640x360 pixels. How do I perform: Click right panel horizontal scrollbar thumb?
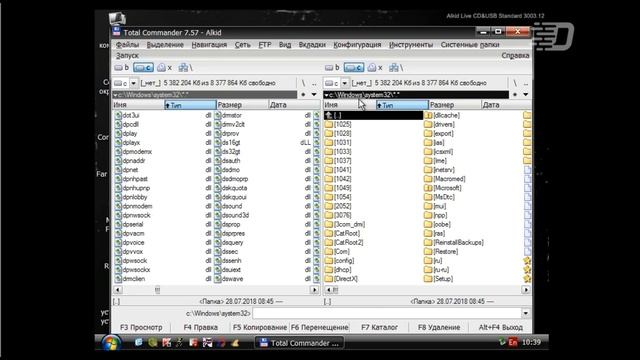coord(336,290)
